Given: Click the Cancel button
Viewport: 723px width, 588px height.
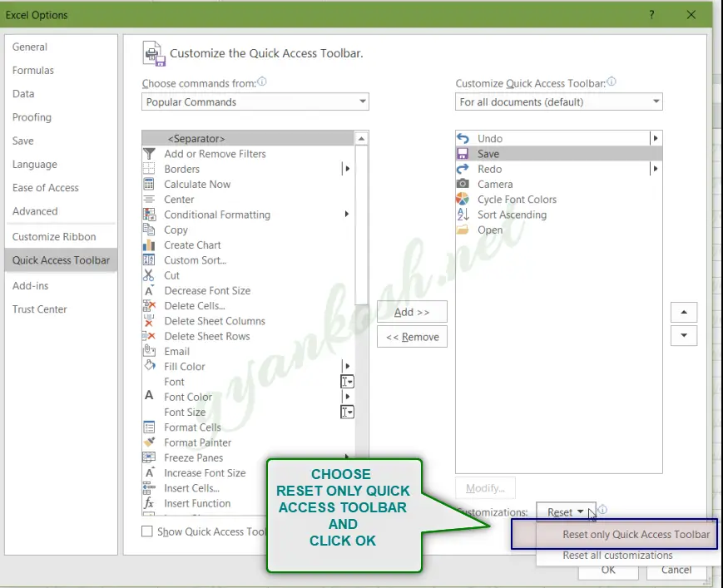Looking at the screenshot, I should tap(676, 570).
